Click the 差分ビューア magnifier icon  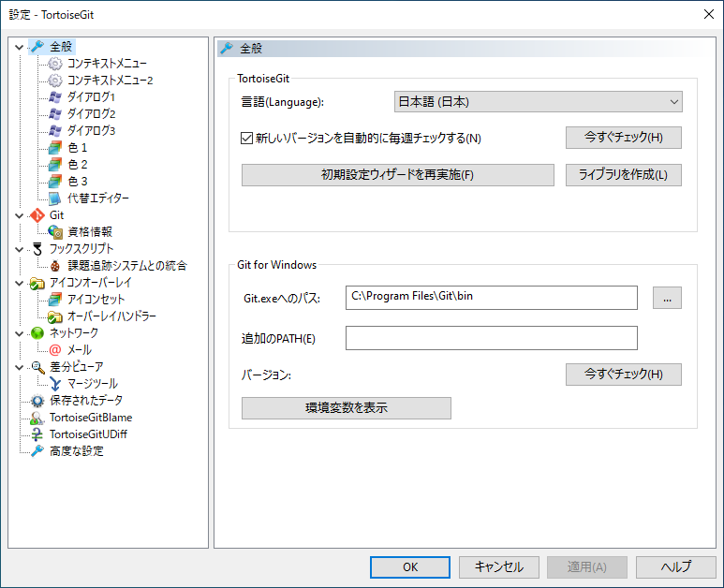tap(37, 367)
